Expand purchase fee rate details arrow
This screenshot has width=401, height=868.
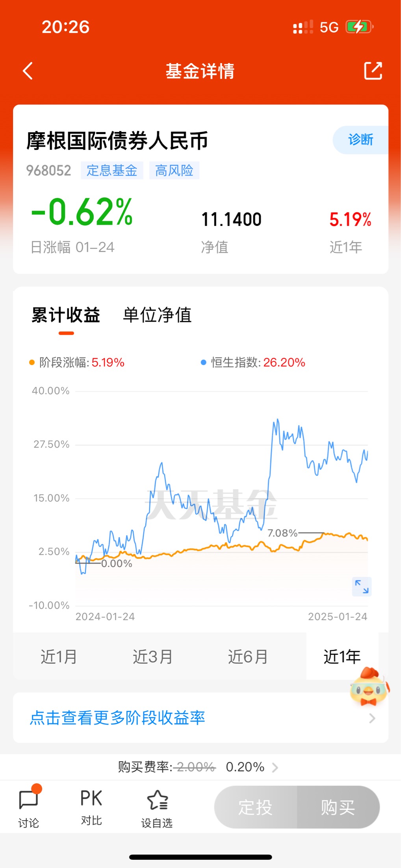[275, 767]
